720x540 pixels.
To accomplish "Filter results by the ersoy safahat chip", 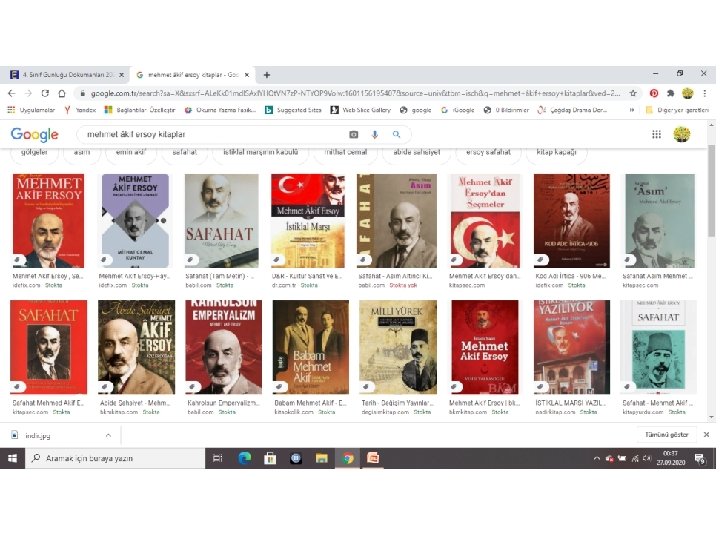I will [488, 152].
